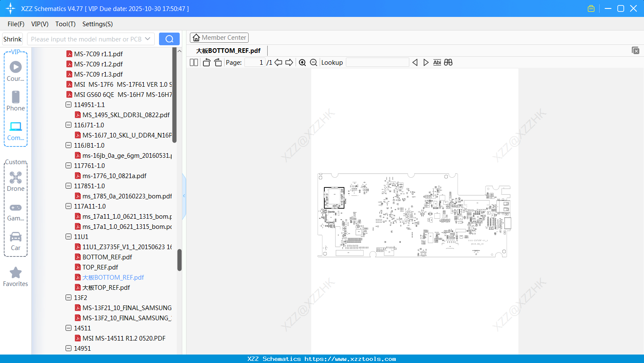Collapse the 117761-1.0 folder
Image resolution: width=644 pixels, height=363 pixels.
click(x=69, y=165)
